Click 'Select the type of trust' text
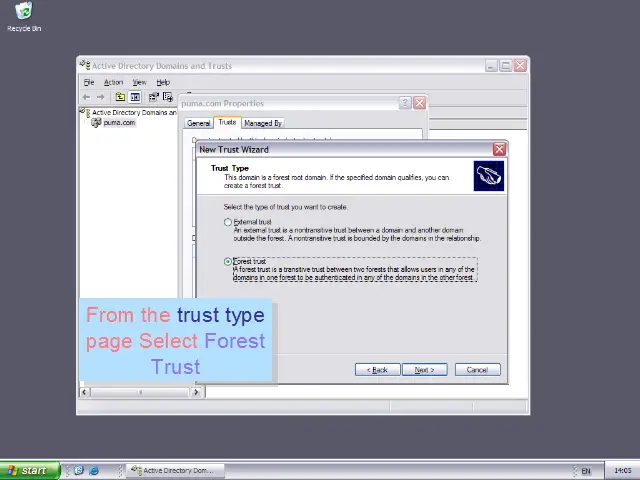640x480 pixels. [286, 207]
